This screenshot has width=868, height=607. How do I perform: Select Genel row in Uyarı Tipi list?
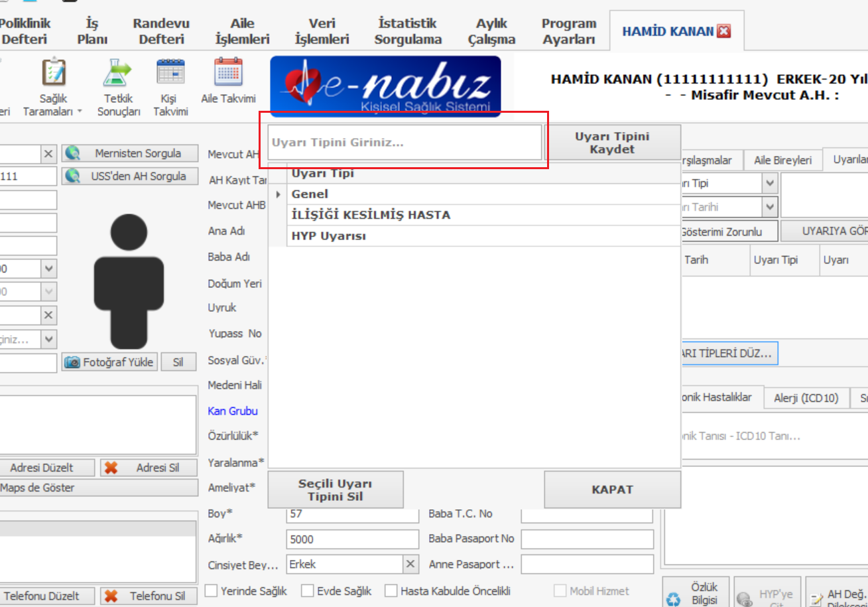[483, 194]
